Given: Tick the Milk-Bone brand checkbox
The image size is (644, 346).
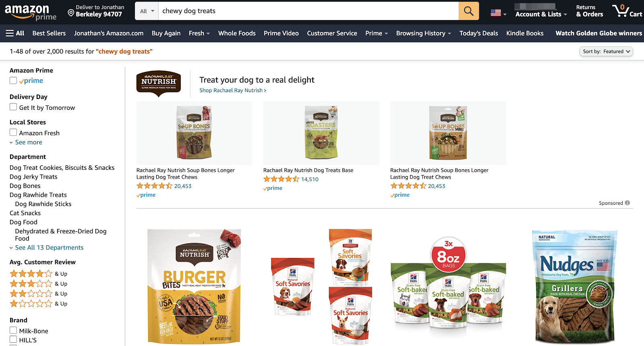Looking at the screenshot, I should [x=13, y=330].
